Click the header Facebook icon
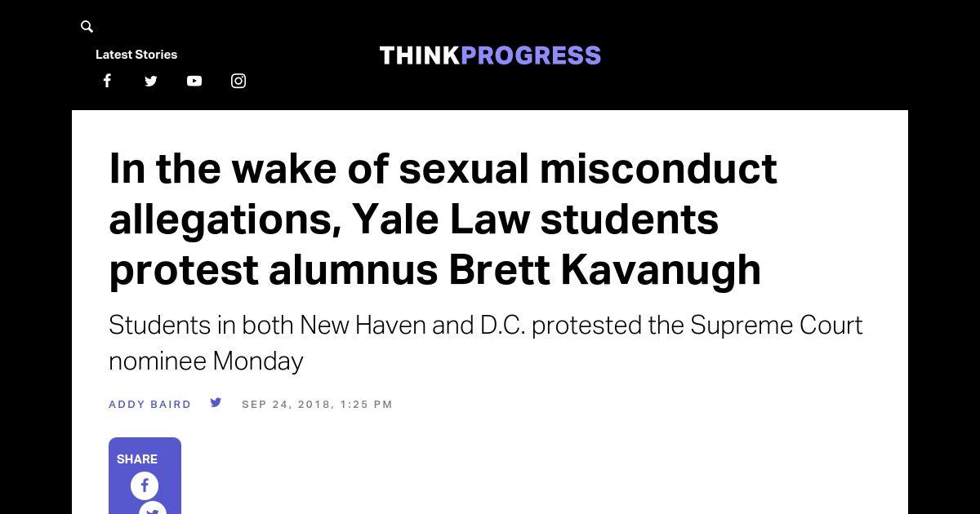980x514 pixels. click(x=107, y=81)
